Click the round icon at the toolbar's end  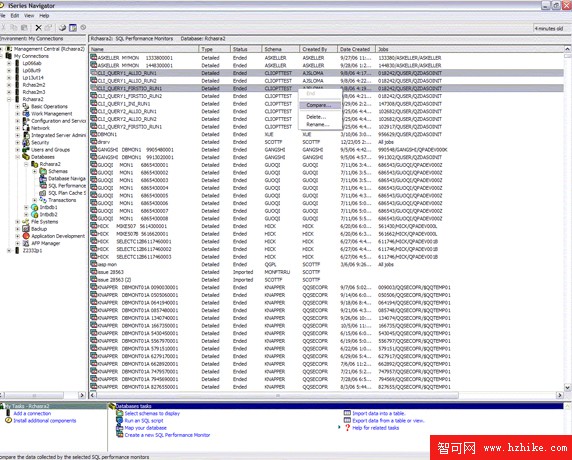(83, 27)
